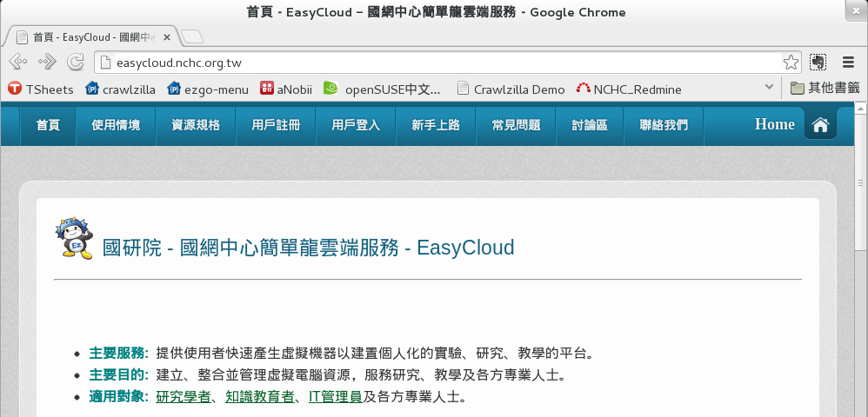This screenshot has width=868, height=417.
Task: Open the ezgo-menu bookmark
Action: (208, 89)
